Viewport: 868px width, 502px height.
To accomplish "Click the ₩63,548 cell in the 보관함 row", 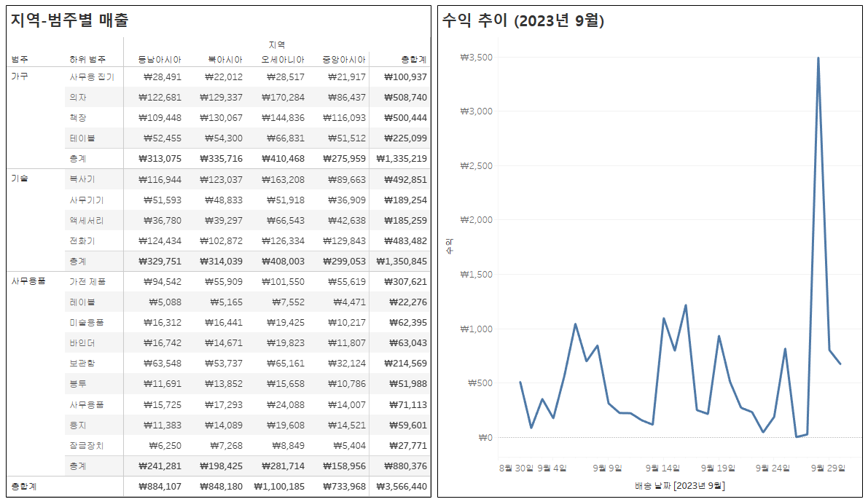I will pos(163,363).
